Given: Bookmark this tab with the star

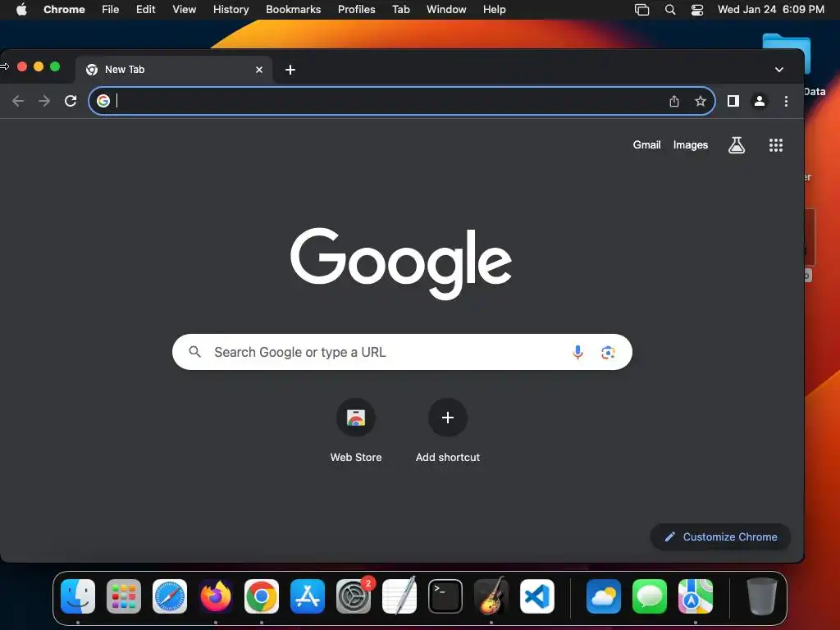Looking at the screenshot, I should [701, 101].
